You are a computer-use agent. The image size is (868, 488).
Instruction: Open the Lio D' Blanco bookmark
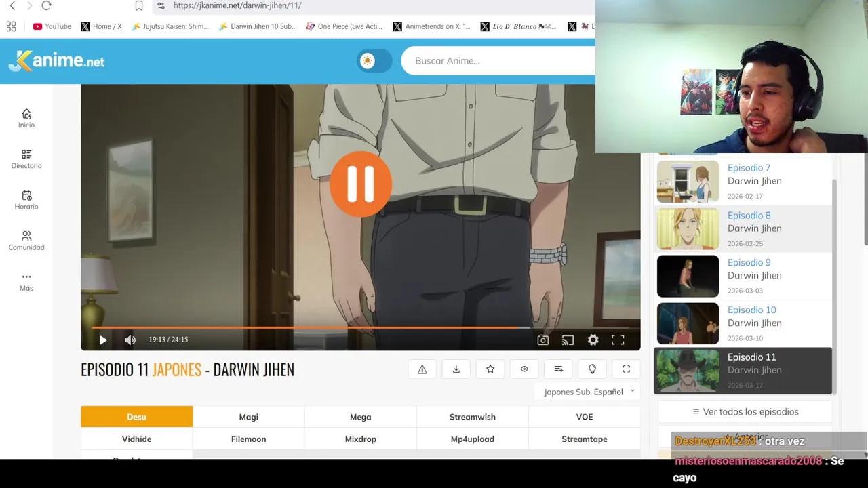tap(518, 26)
